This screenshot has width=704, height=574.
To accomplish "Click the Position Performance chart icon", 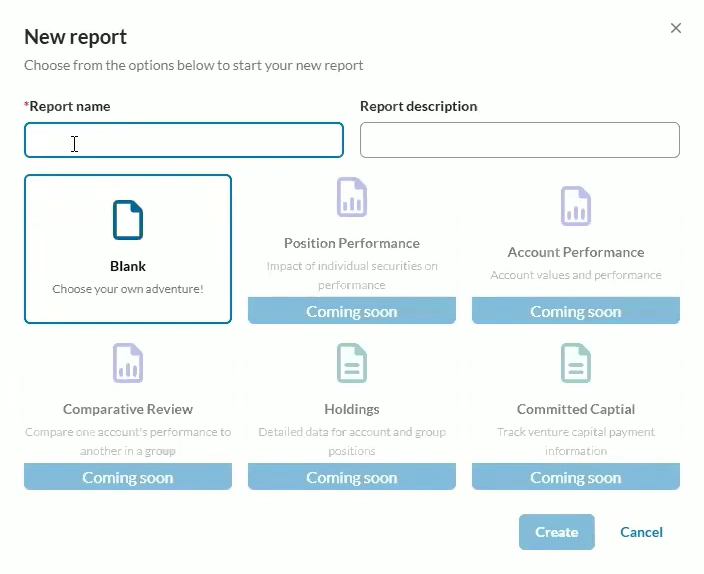I will 352,197.
